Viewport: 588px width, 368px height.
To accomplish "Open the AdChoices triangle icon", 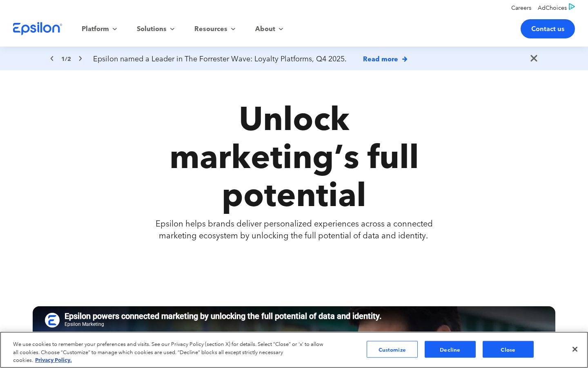I will tap(572, 7).
